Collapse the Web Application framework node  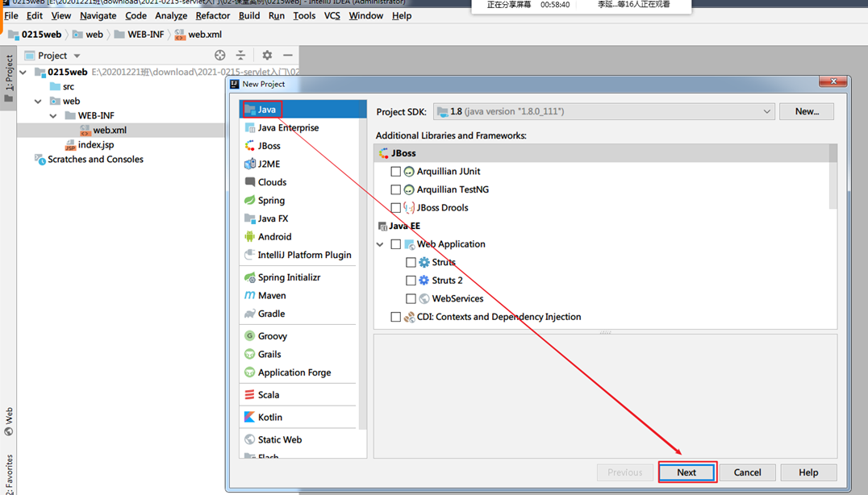380,244
